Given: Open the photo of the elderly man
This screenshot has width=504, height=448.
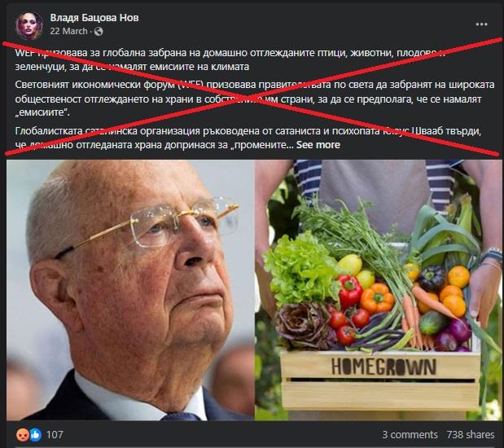Looking at the screenshot, I should coord(130,290).
